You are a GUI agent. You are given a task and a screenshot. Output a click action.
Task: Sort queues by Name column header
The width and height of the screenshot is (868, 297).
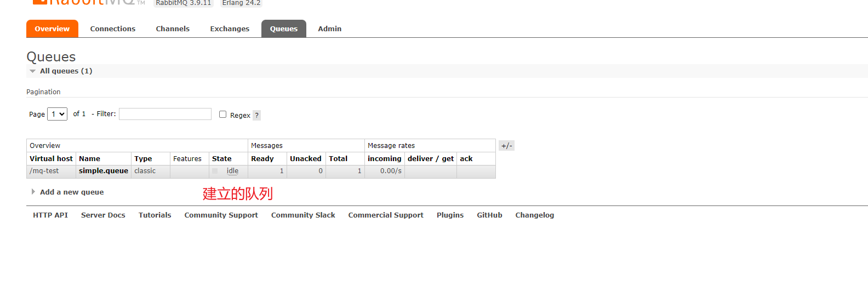point(90,159)
